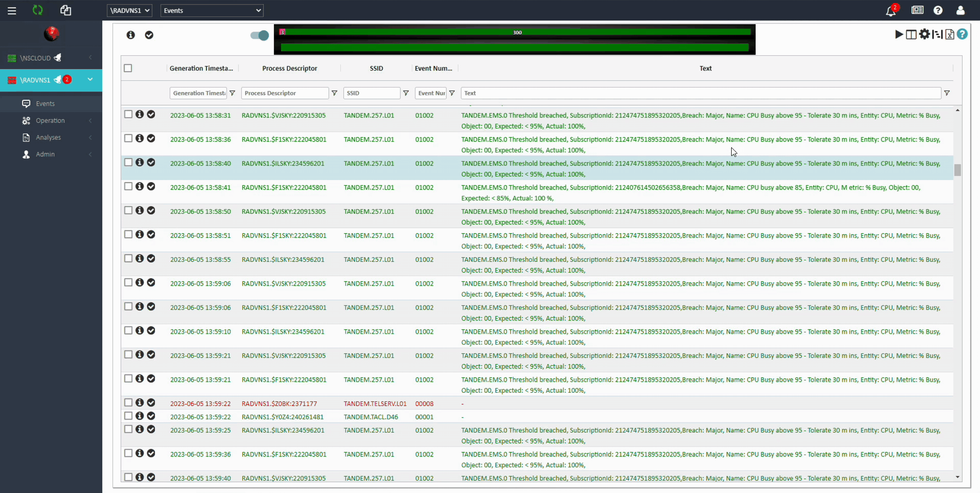Viewport: 980px width, 493px height.
Task: Check the box for the 13:59:22 $Y0Z4 row
Action: [128, 416]
